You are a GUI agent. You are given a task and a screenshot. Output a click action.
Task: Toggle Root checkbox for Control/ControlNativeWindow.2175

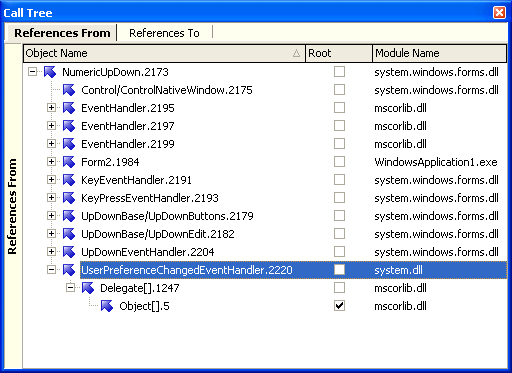click(x=339, y=90)
